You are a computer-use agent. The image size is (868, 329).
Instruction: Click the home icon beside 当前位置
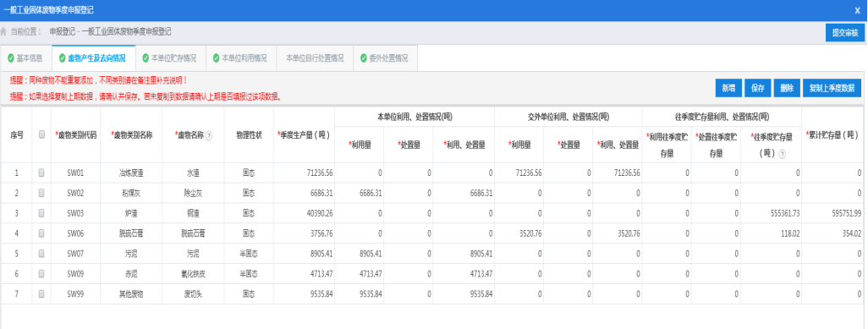[4, 32]
